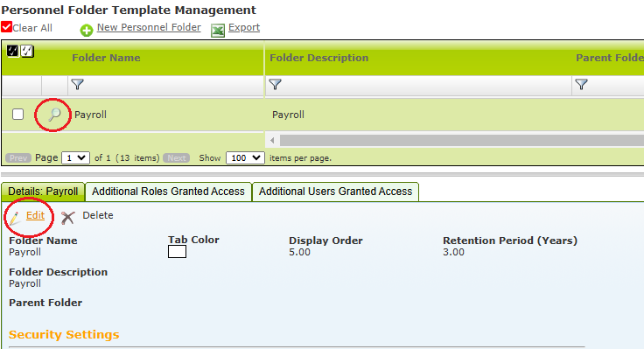Click the Personnel Folder Template Management title
The width and height of the screenshot is (644, 349).
pyautogui.click(x=129, y=10)
